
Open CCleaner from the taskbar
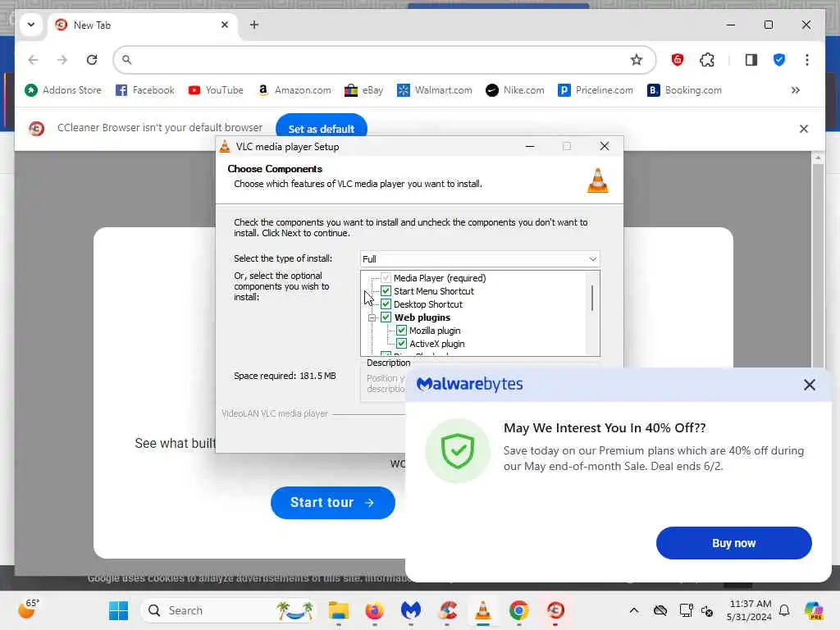[447, 610]
